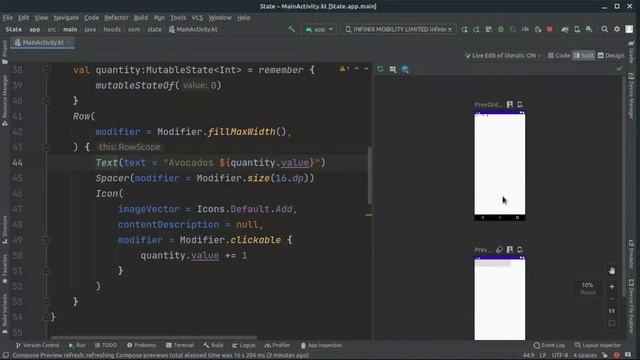Click the interactive preview icon beside refresh
The height and width of the screenshot is (360, 640).
[393, 69]
